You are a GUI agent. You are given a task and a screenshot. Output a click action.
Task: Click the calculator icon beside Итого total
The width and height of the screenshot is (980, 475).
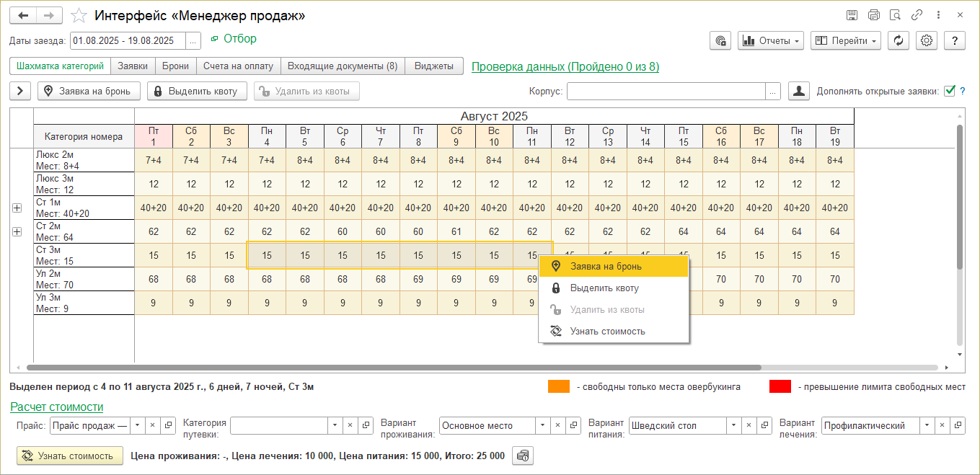coord(523,456)
